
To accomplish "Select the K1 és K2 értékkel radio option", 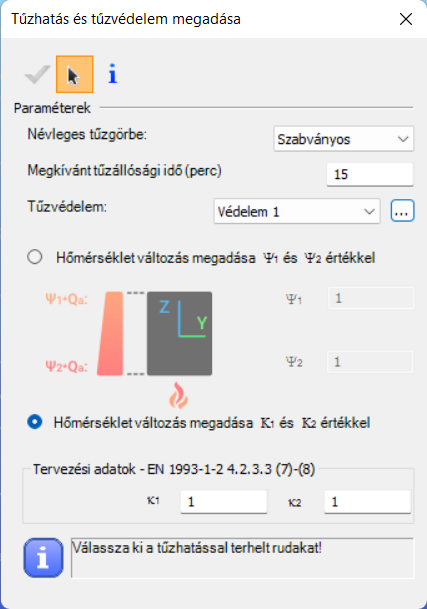I will [x=35, y=422].
